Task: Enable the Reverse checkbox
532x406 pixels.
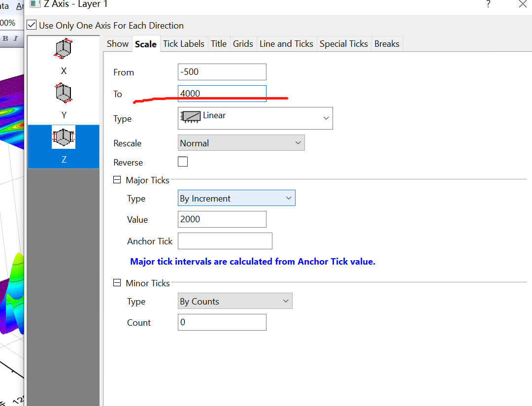Action: pos(183,161)
